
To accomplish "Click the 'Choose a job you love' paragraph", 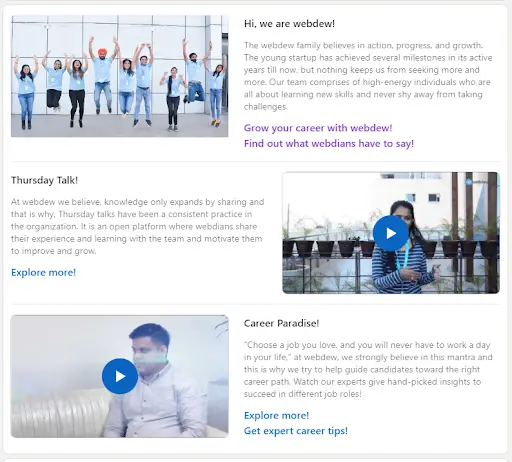I will click(368, 369).
